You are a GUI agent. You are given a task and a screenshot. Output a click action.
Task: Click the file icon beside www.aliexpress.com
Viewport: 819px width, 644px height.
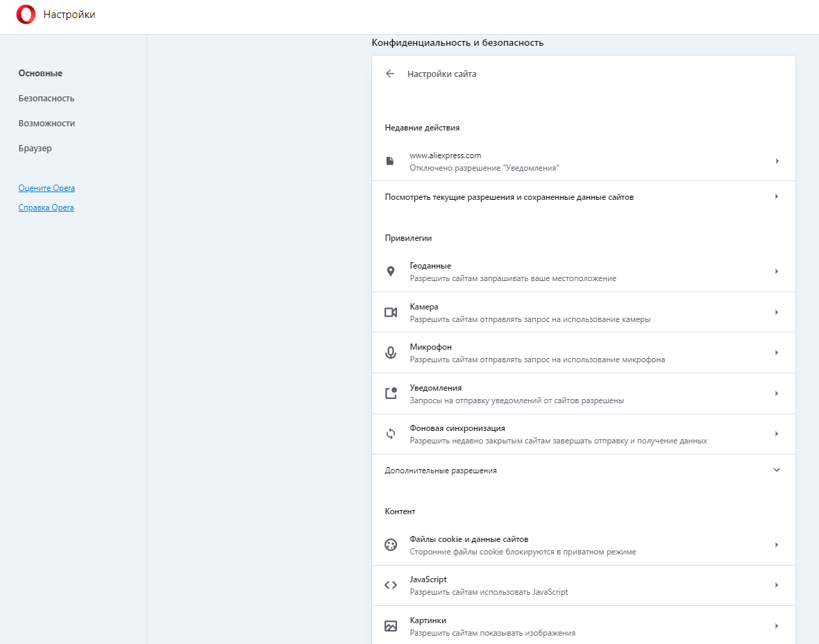[390, 161]
